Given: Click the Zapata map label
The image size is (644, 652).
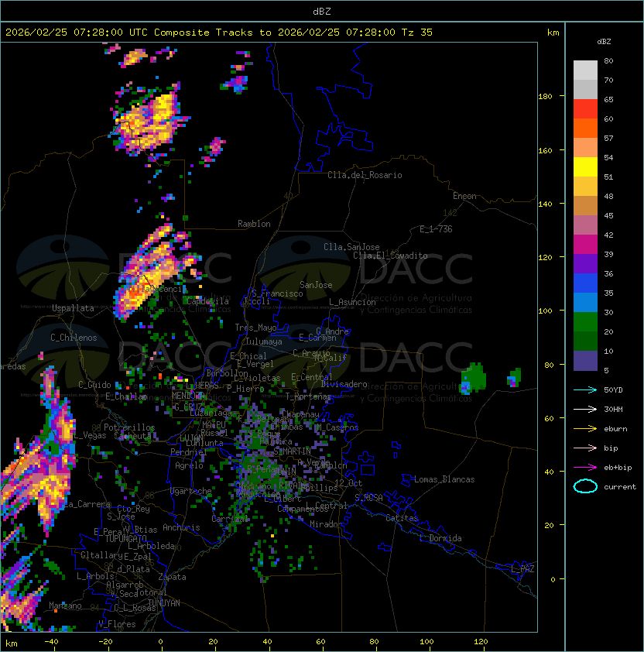Looking at the screenshot, I should pos(172,577).
